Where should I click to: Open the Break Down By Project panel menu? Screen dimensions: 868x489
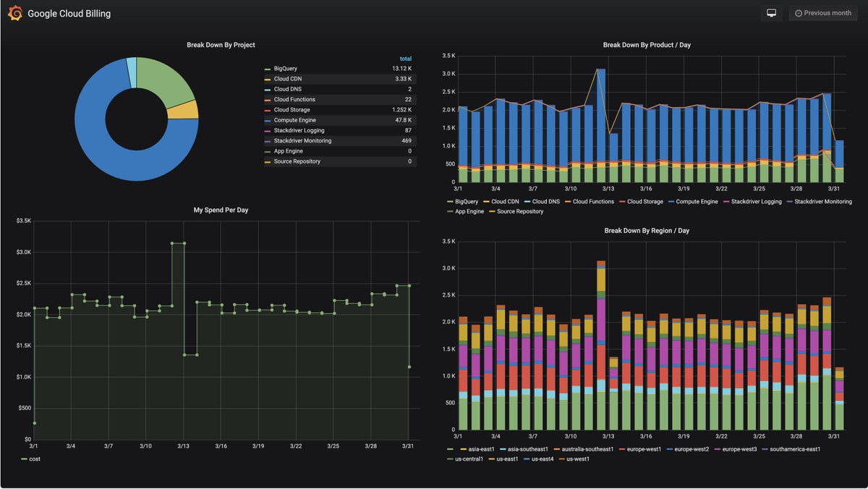click(221, 45)
